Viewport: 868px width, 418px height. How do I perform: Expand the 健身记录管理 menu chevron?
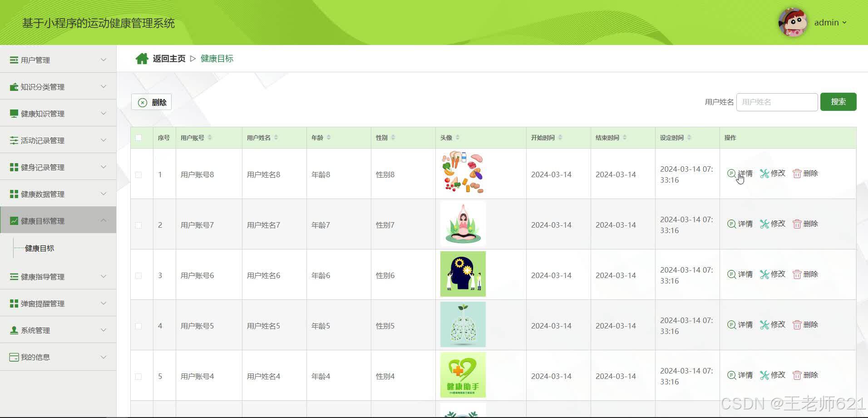point(104,167)
